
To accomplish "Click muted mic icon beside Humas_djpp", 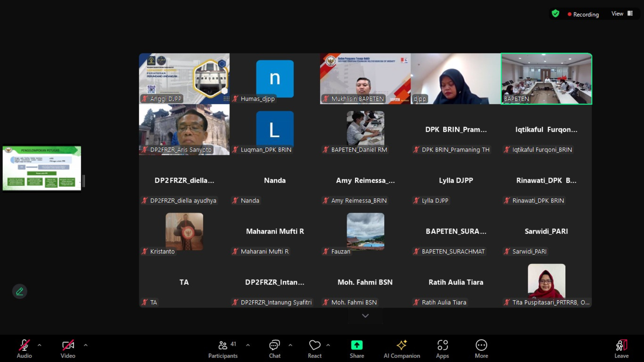I will (235, 99).
